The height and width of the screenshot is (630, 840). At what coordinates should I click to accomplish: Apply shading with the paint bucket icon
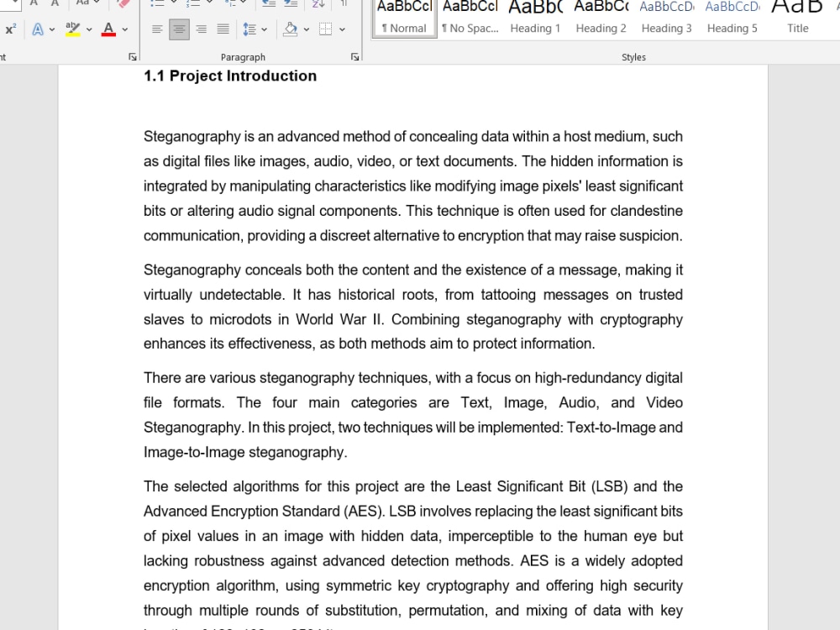(x=292, y=29)
